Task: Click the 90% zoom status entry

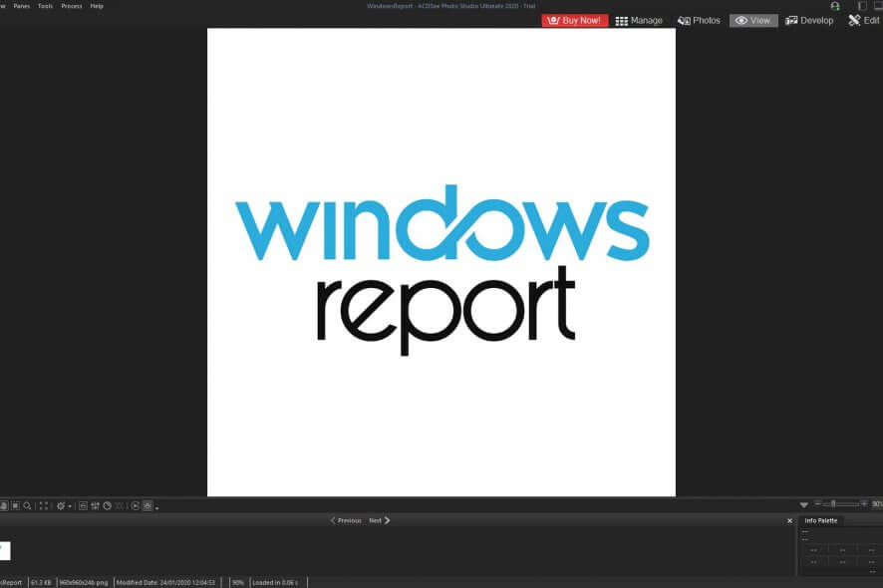Action: (238, 582)
